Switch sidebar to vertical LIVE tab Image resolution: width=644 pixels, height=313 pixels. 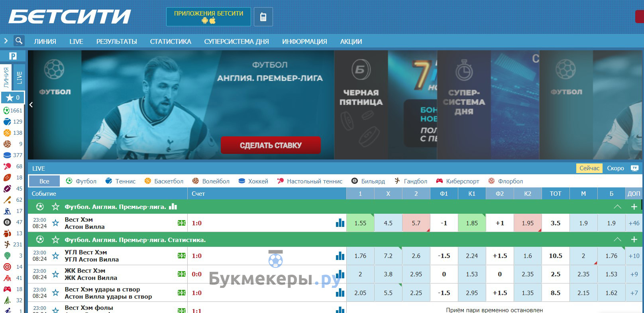coord(19,77)
